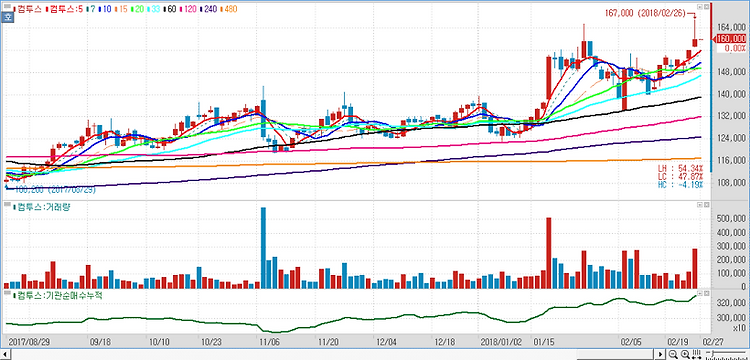Select the '컴투스:5' moving average legend
750x360 pixels.
point(63,9)
